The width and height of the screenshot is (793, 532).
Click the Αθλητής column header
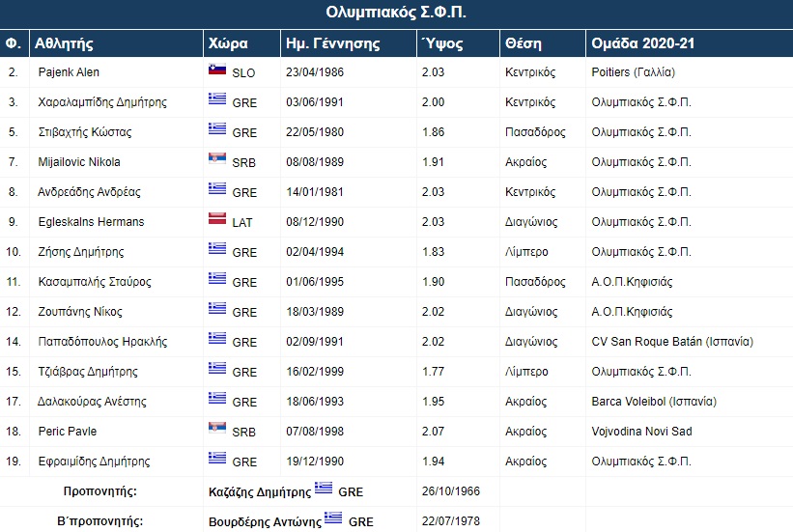click(x=64, y=43)
